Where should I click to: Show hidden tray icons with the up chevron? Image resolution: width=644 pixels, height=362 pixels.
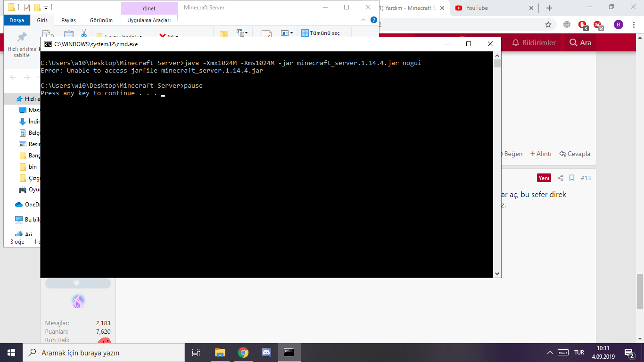[x=550, y=353]
